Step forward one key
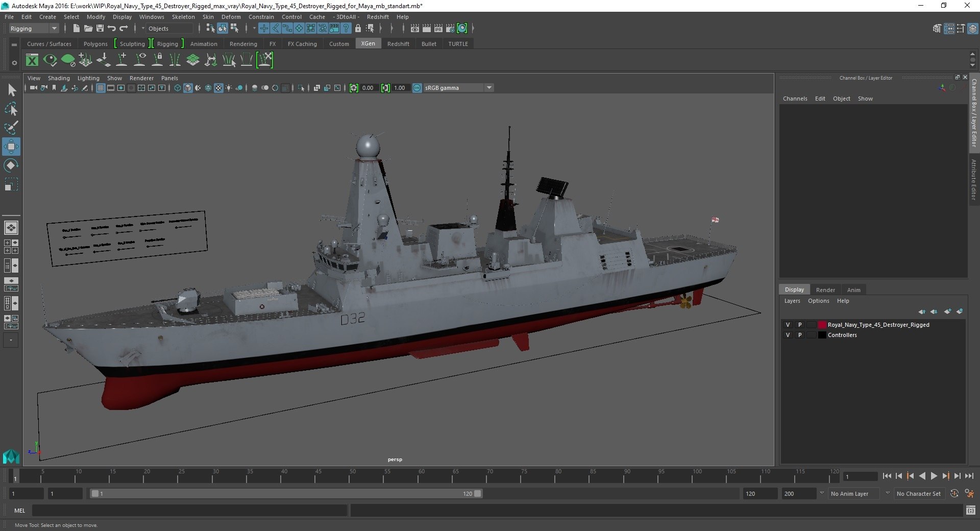Viewport: 980px width, 531px height. 945,476
